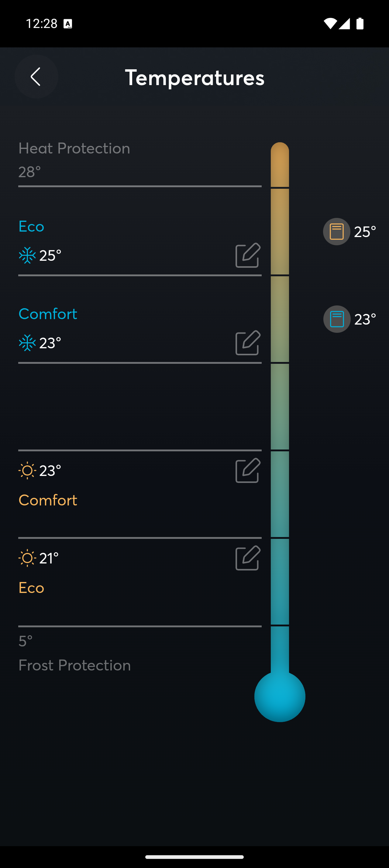Tap the Heat Protection 28° entry

click(x=140, y=160)
